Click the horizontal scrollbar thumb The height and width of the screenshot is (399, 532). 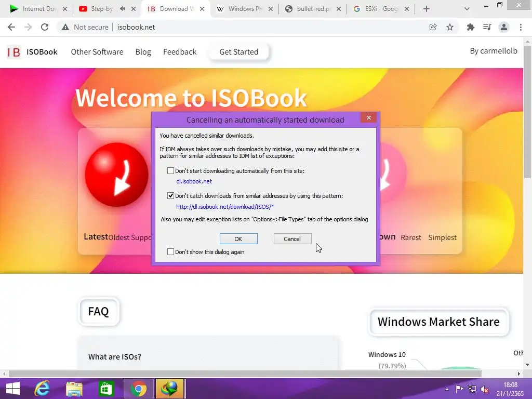pyautogui.click(x=245, y=374)
